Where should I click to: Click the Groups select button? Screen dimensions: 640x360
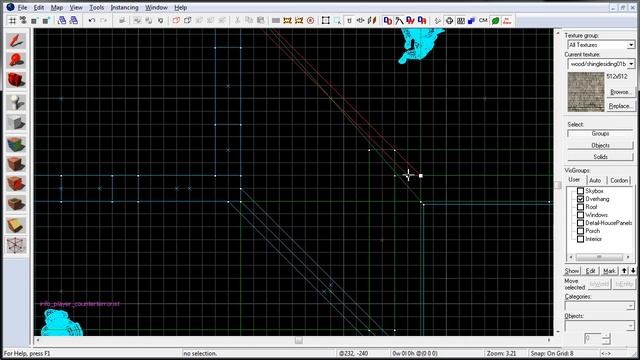click(x=600, y=133)
